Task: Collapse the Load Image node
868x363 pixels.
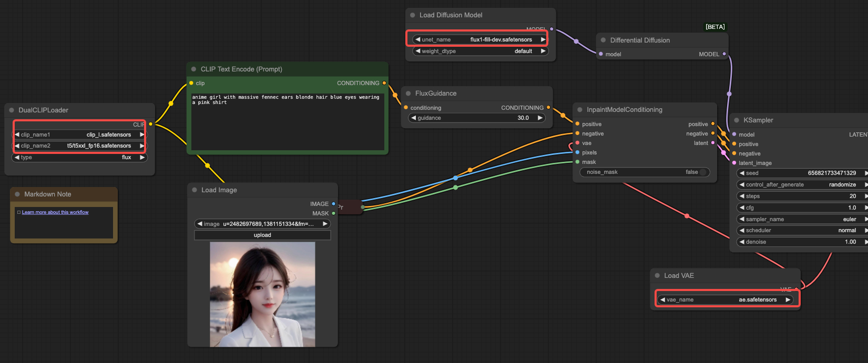Action: [195, 190]
